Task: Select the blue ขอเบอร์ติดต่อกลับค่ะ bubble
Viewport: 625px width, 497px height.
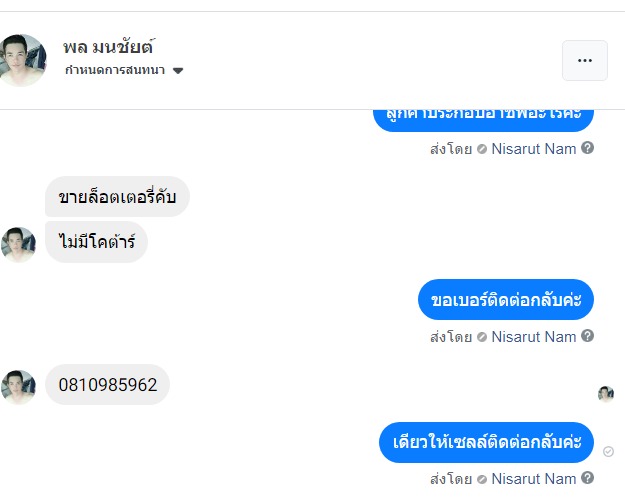Action: tap(506, 300)
